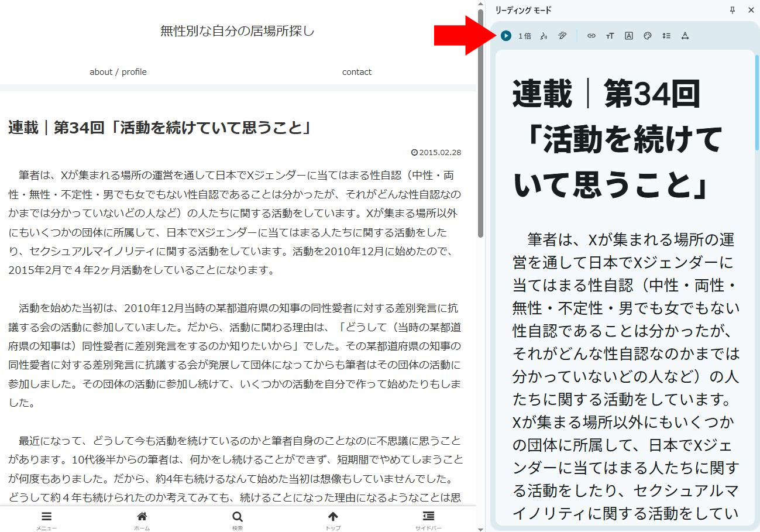The height and width of the screenshot is (532, 760).
Task: Open font size option
Action: (610, 36)
